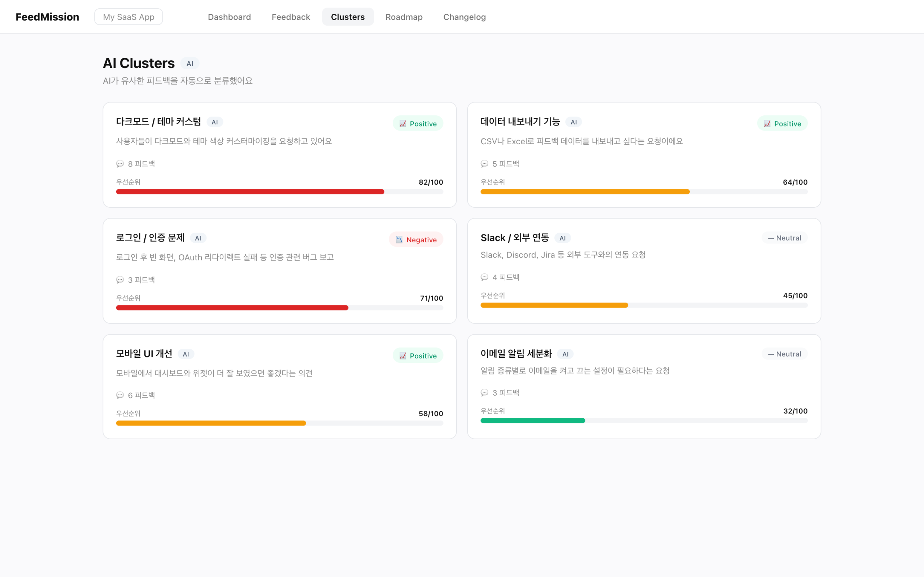Click the Negative sentiment icon on 로그인 card
924x577 pixels.
[x=399, y=239]
